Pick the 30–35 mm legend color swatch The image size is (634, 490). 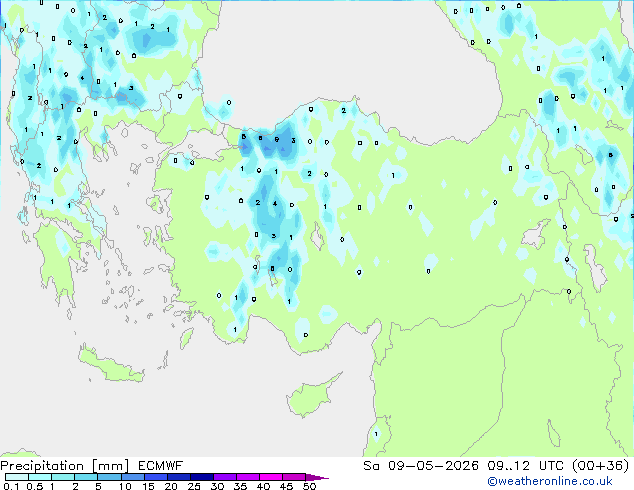(x=224, y=477)
